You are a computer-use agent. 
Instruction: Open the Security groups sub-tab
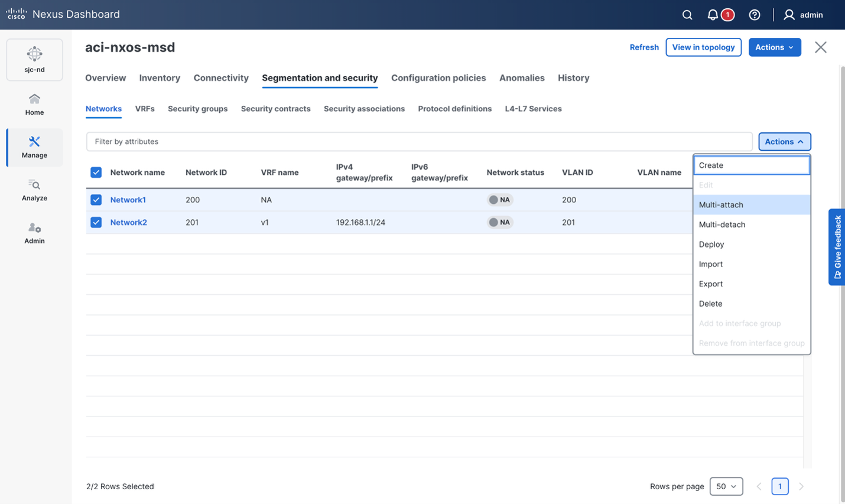click(197, 109)
